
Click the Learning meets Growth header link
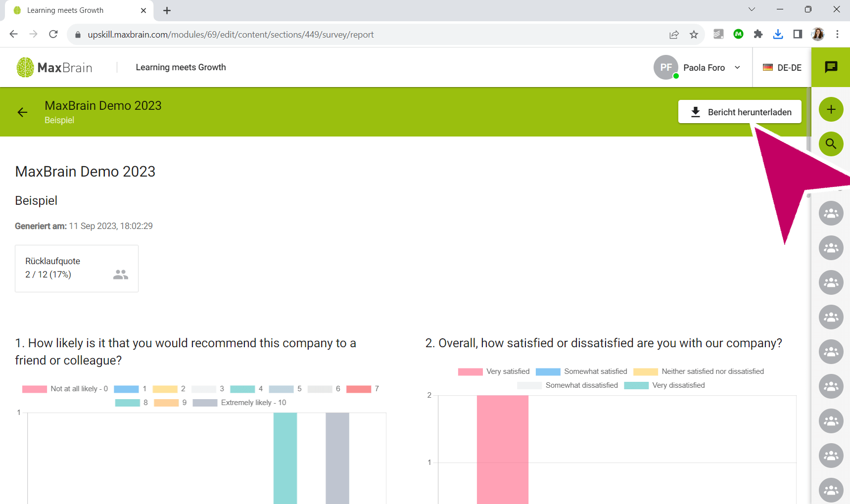point(181,67)
